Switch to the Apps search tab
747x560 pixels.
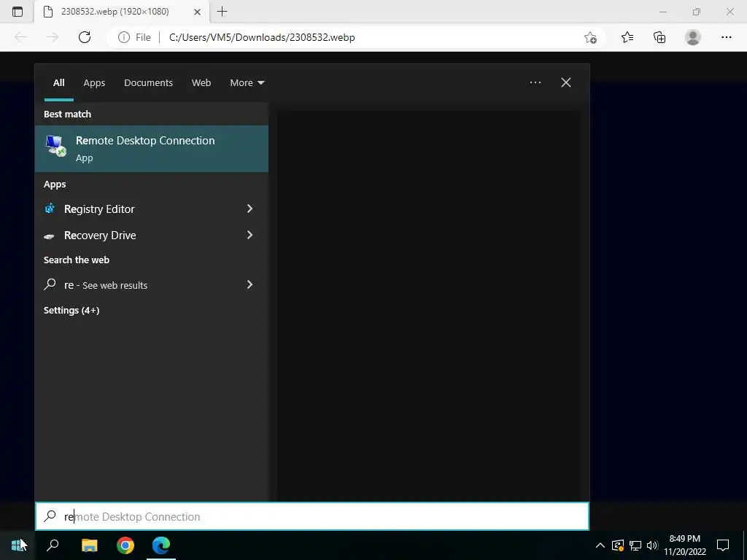coord(94,83)
